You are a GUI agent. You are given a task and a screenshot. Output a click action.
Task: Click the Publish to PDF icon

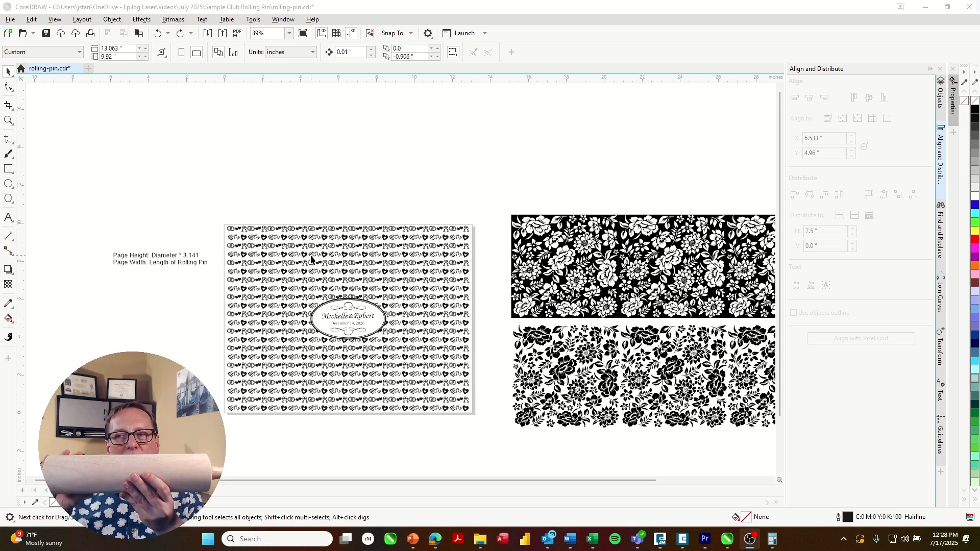[x=237, y=33]
